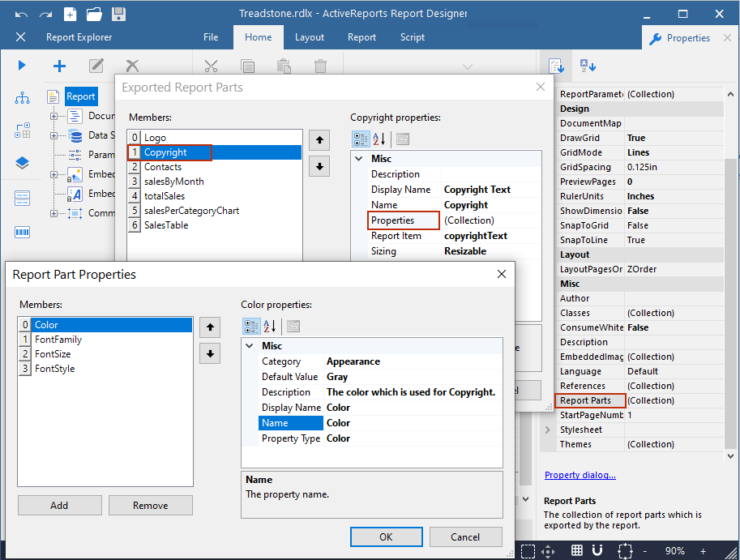Click Cancel in Report Part Properties dialog
Image resolution: width=740 pixels, height=560 pixels.
click(465, 536)
